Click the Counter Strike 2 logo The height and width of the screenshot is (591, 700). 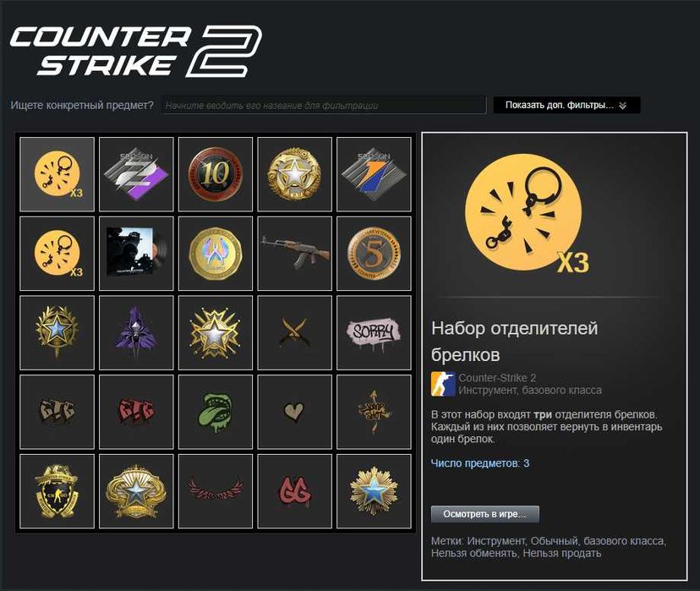(x=135, y=51)
